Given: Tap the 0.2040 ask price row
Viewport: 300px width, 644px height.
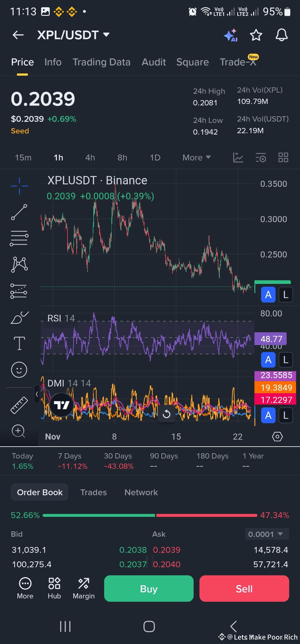Looking at the screenshot, I should (x=221, y=564).
